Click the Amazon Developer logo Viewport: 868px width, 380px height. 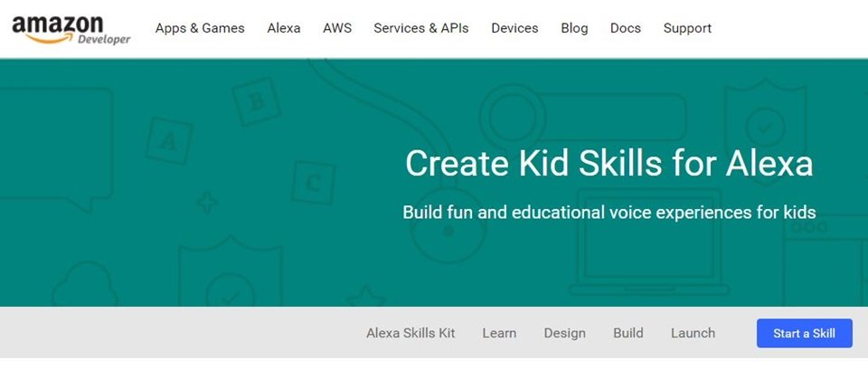[x=71, y=30]
